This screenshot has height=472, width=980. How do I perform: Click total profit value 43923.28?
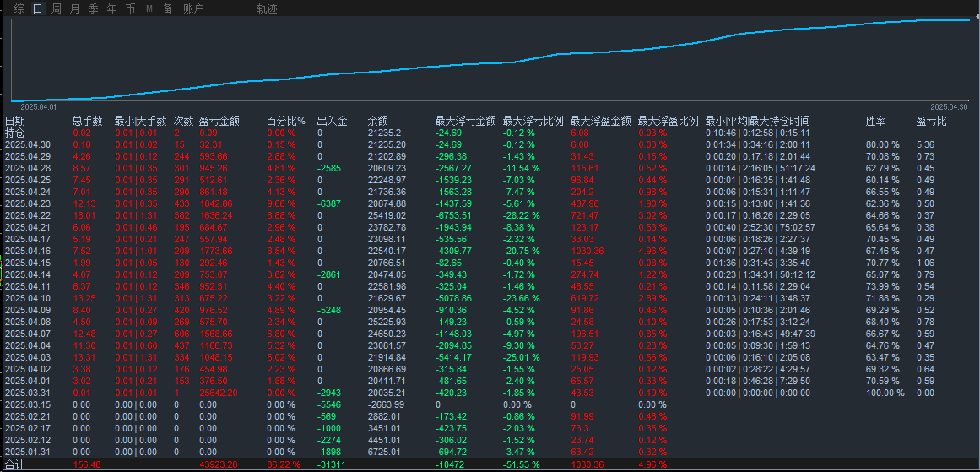[x=219, y=465]
